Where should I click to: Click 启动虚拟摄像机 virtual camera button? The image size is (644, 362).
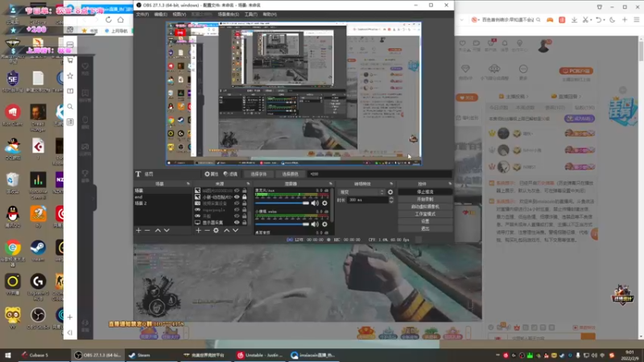click(x=425, y=207)
